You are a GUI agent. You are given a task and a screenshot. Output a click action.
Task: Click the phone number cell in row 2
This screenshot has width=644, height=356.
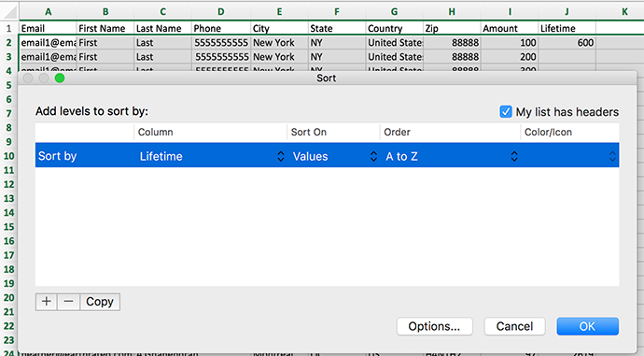221,43
